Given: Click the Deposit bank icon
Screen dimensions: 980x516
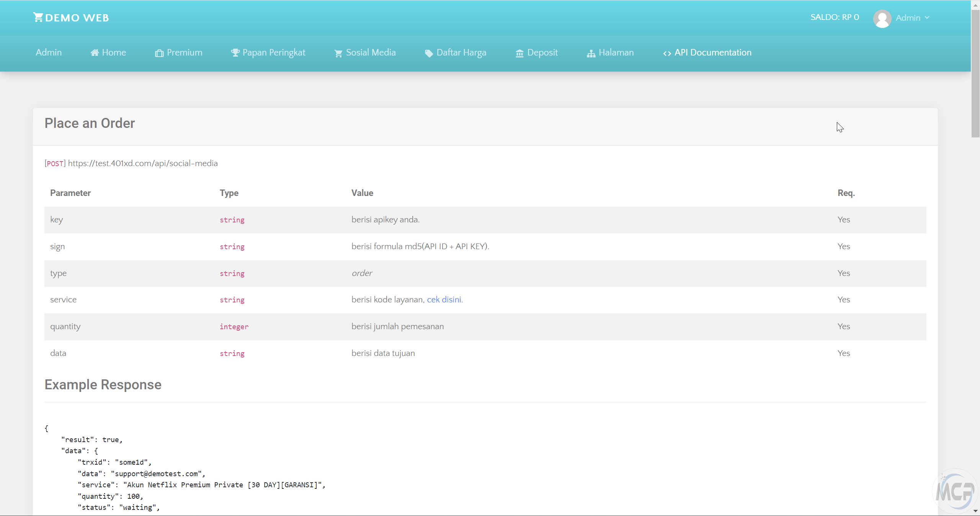Looking at the screenshot, I should coord(519,53).
